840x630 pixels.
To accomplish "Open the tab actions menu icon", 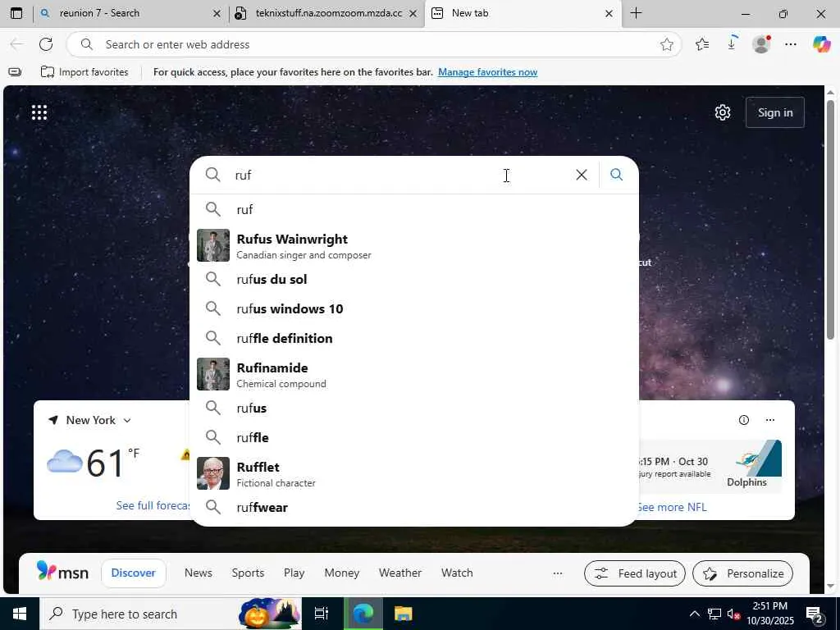I will pyautogui.click(x=16, y=13).
